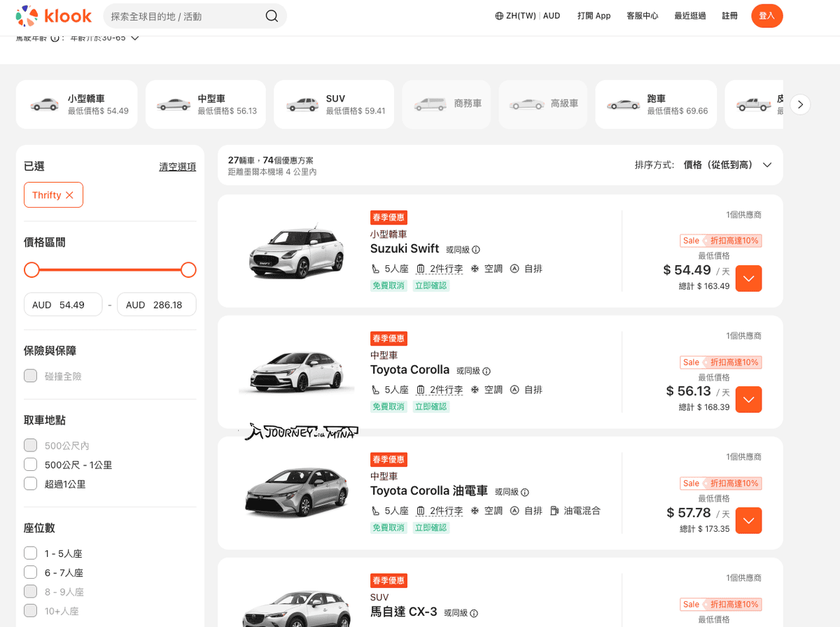
Task: Click the maximum price AUD 286.18 field
Action: click(157, 305)
